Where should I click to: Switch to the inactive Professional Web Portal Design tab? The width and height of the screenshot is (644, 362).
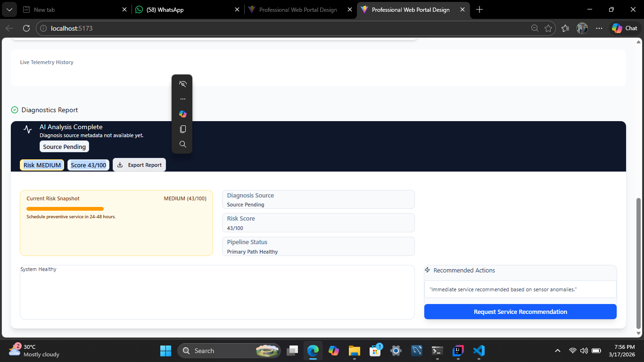tap(300, 9)
